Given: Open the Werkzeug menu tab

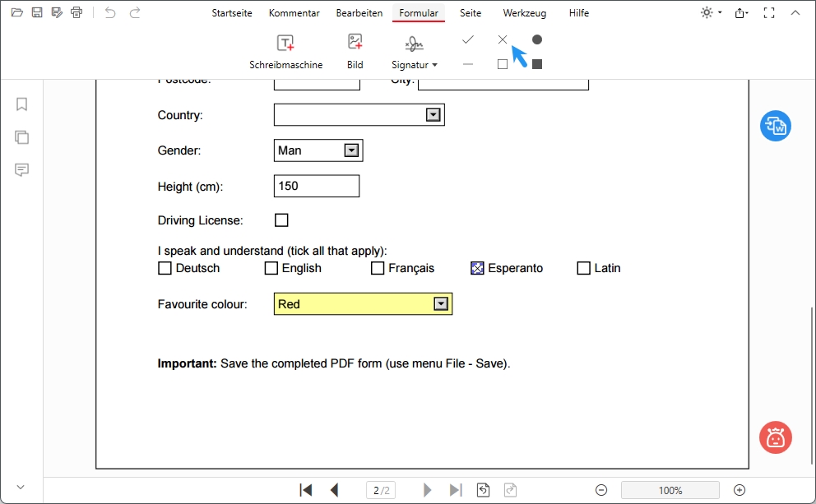Looking at the screenshot, I should pos(524,13).
